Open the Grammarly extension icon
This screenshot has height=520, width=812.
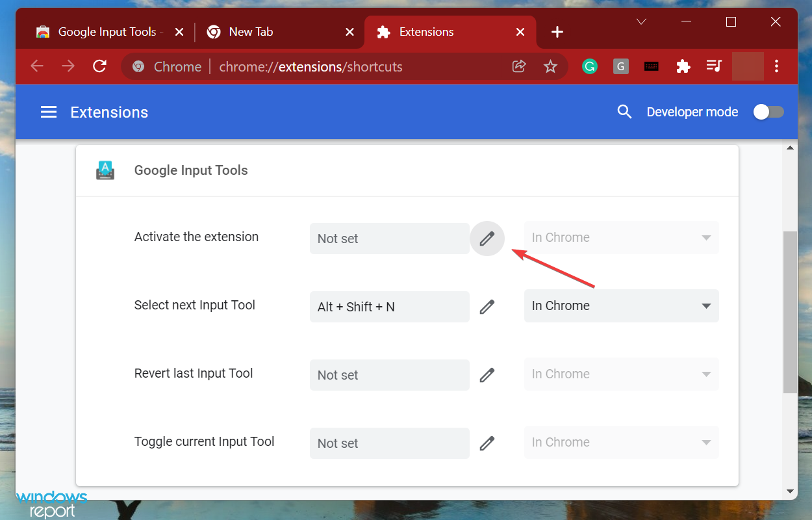coord(590,66)
